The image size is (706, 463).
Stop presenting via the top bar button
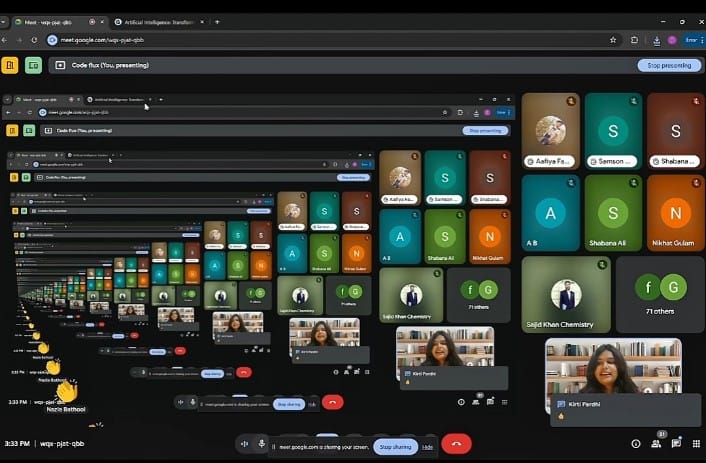pyautogui.click(x=669, y=65)
